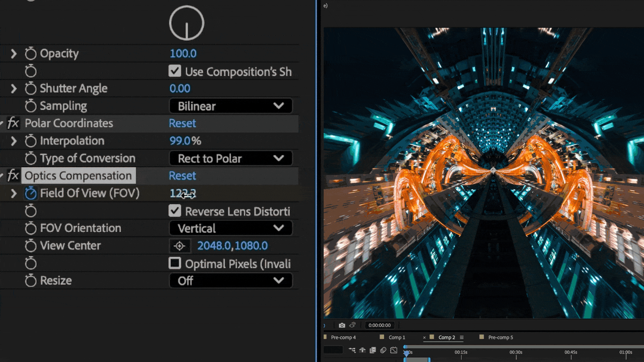
Task: Switch to Comp 1 timeline tab
Action: tap(397, 337)
